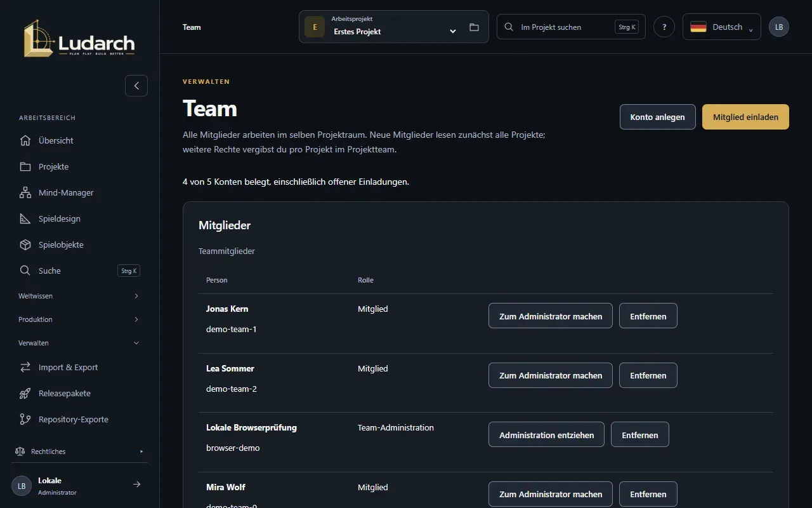The height and width of the screenshot is (508, 812).
Task: Click the Projekte folder icon in sidebar
Action: pos(25,166)
